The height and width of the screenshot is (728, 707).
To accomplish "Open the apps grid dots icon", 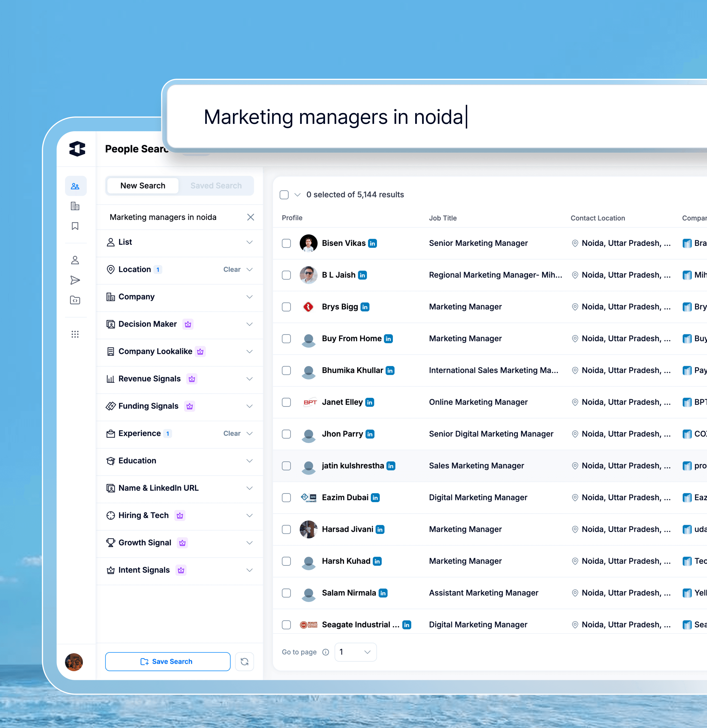I will [75, 334].
